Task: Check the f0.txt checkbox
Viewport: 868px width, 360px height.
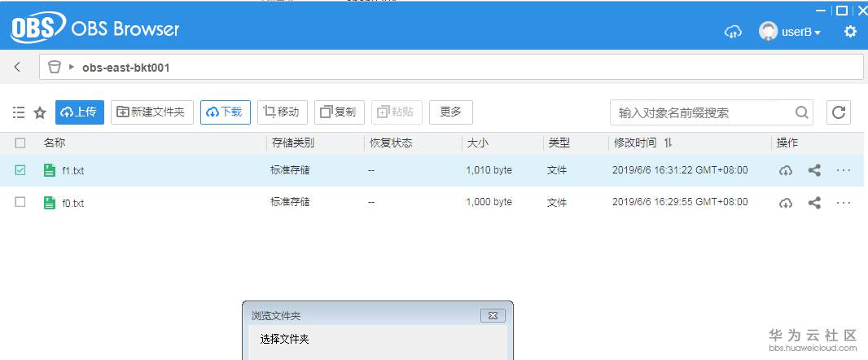Action: 20,202
